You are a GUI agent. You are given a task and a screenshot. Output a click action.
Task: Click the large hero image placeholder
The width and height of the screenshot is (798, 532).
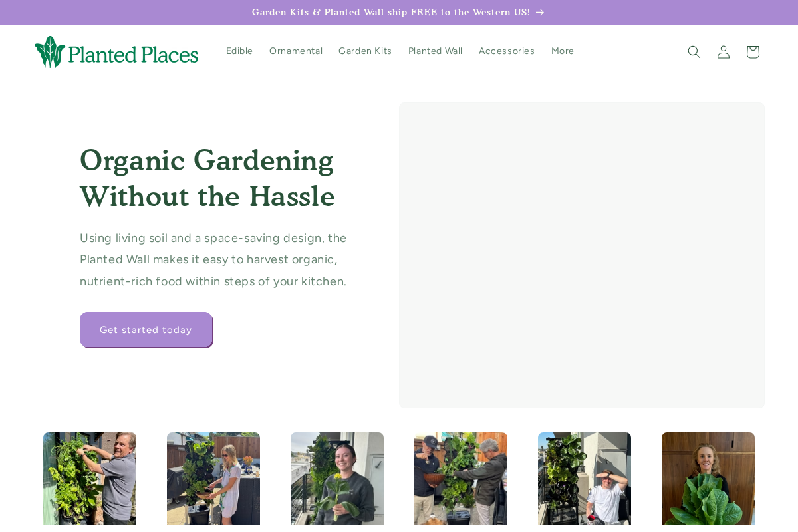point(582,255)
